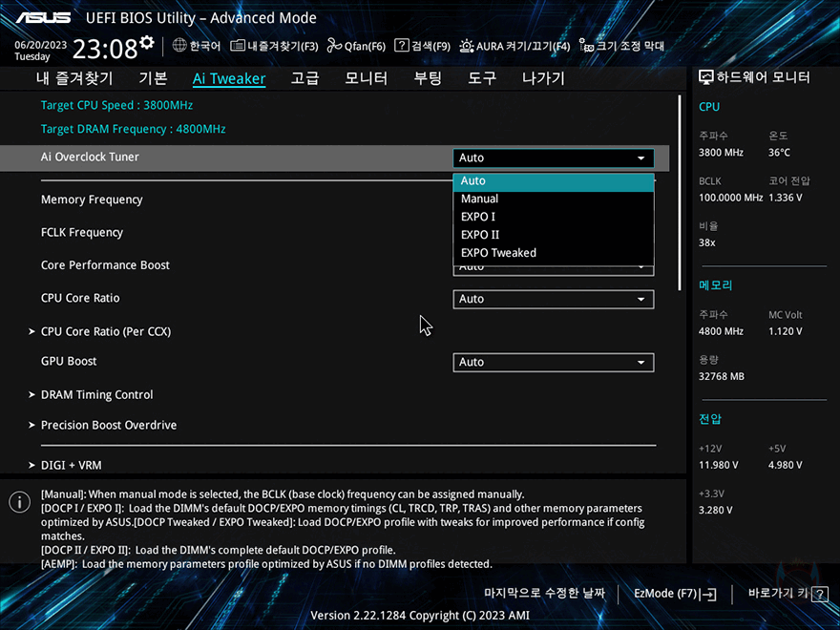Click the 11.980 V +12V reading
The width and height of the screenshot is (840, 630).
(x=718, y=465)
